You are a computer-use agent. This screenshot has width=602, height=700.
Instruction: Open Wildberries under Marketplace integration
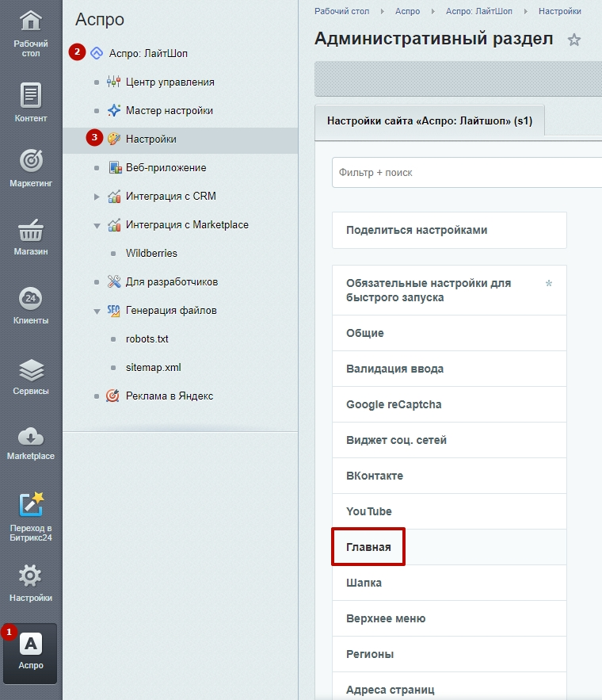(151, 253)
